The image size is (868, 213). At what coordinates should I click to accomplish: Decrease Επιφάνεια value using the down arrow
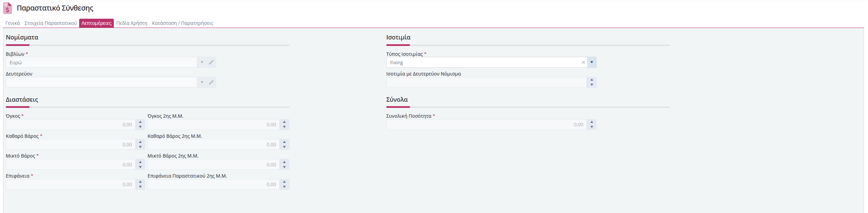pyautogui.click(x=140, y=187)
